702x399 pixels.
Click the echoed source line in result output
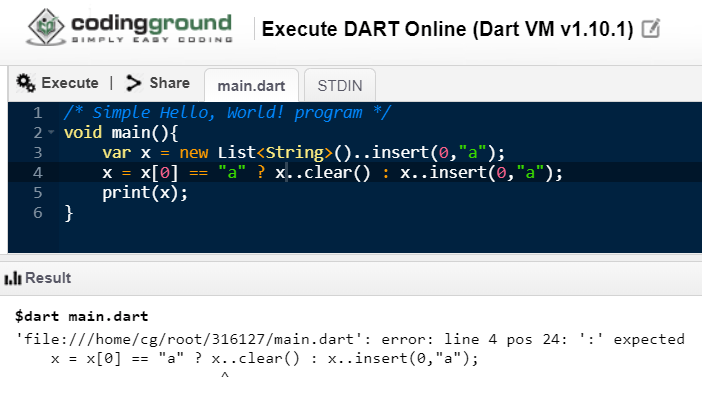(x=265, y=358)
